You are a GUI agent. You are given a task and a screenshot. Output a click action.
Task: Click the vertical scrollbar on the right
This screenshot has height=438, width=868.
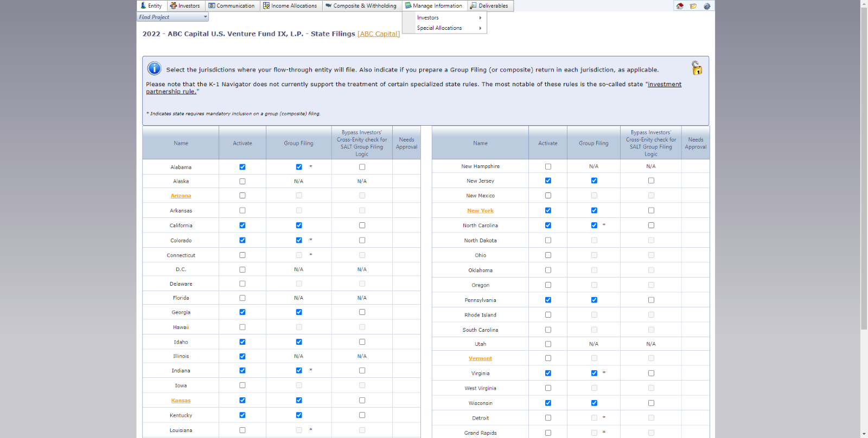click(864, 163)
